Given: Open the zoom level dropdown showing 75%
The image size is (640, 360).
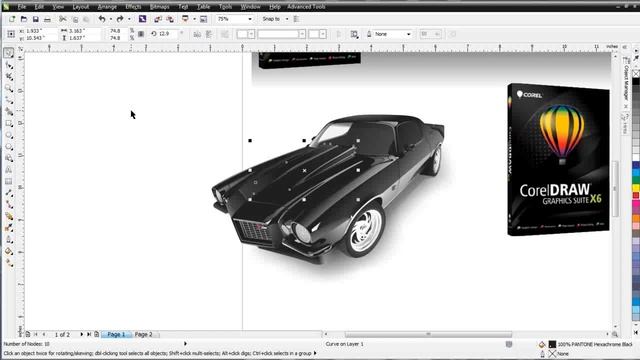Looking at the screenshot, I should tap(250, 19).
